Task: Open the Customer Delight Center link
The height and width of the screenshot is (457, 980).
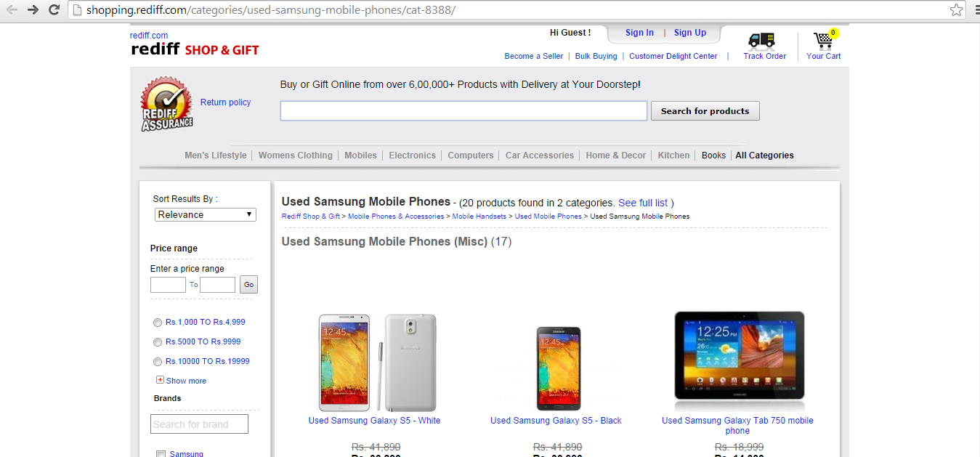Action: pos(673,56)
